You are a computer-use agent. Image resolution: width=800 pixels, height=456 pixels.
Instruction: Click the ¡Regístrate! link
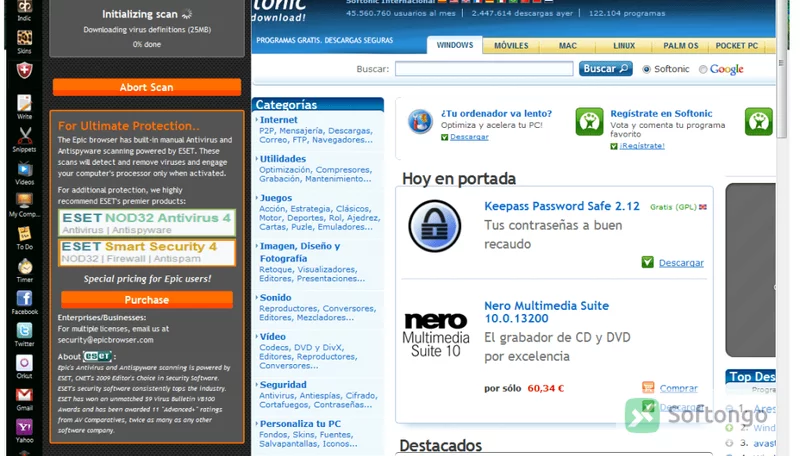pos(642,146)
